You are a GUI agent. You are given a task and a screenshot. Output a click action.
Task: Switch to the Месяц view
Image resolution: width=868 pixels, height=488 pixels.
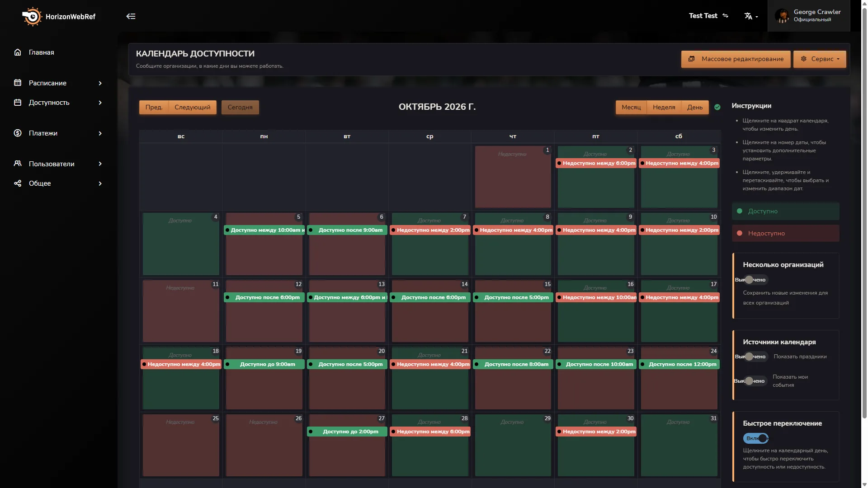(x=631, y=107)
